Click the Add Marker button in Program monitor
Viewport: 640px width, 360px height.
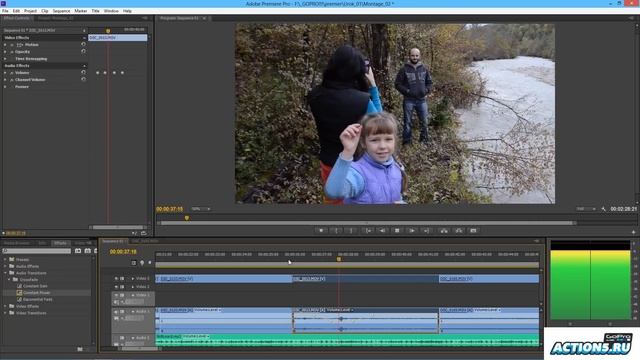point(321,231)
